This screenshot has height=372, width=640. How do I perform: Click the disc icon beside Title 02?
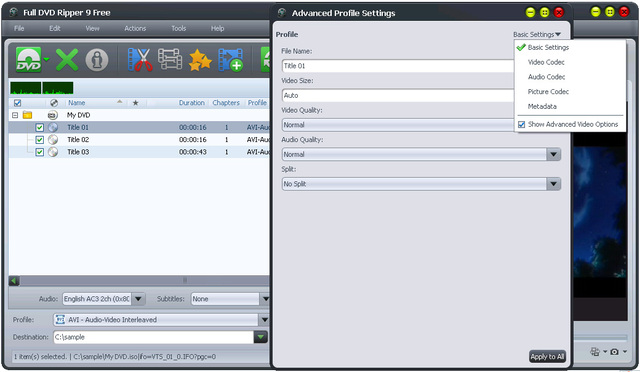(53, 140)
